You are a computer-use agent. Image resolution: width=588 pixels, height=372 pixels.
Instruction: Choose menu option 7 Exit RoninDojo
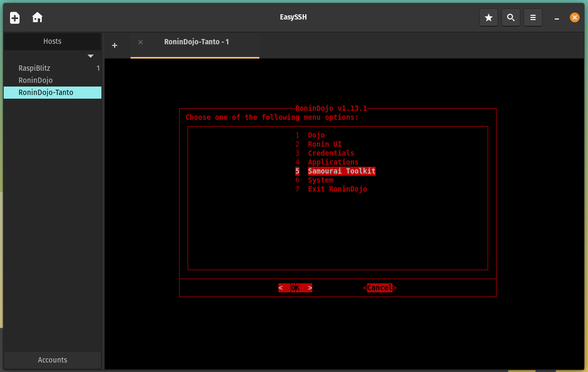click(331, 189)
